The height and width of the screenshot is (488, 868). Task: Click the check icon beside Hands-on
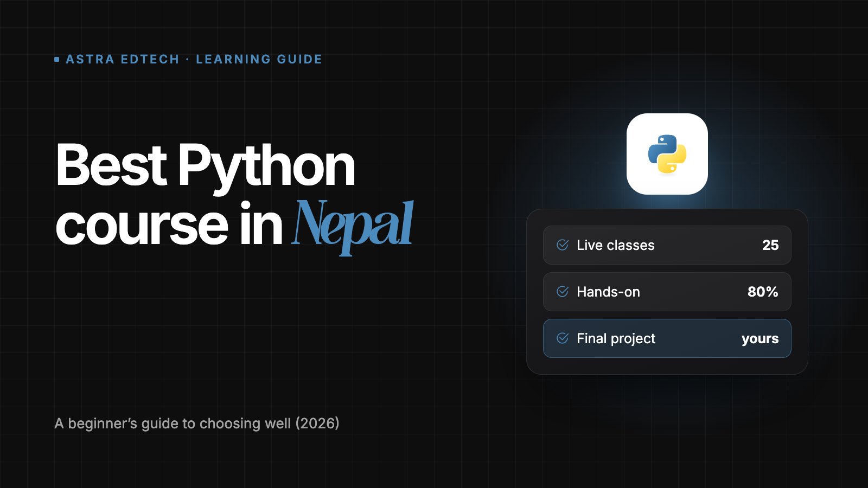click(563, 292)
